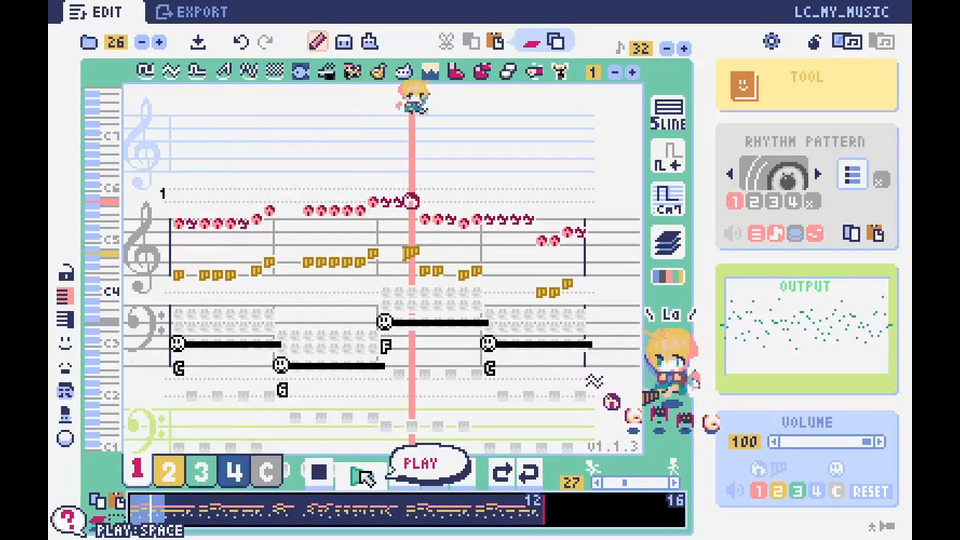This screenshot has height=540, width=960.
Task: Select the red eraser tool
Action: 531,42
